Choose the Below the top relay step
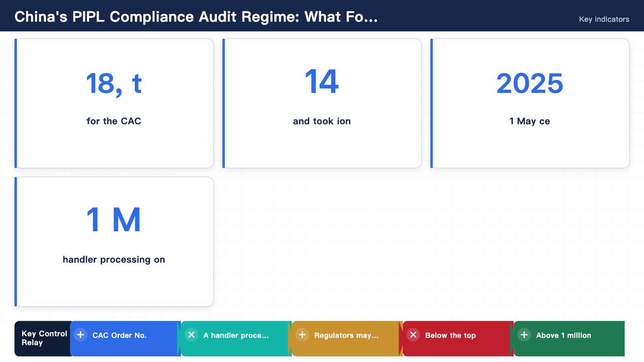 [458, 338]
